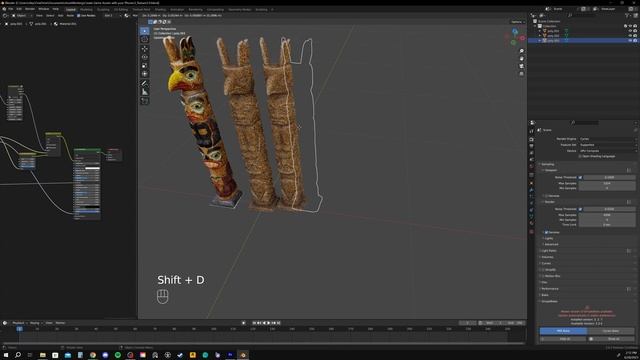640x360 pixels.
Task: Open Feature Set dropdown
Action: point(607,145)
